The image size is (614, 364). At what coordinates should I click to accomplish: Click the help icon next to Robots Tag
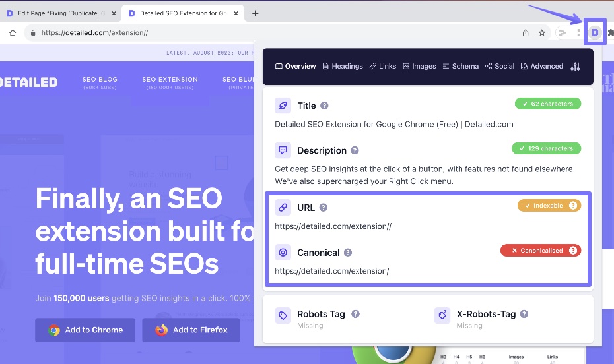click(x=355, y=314)
